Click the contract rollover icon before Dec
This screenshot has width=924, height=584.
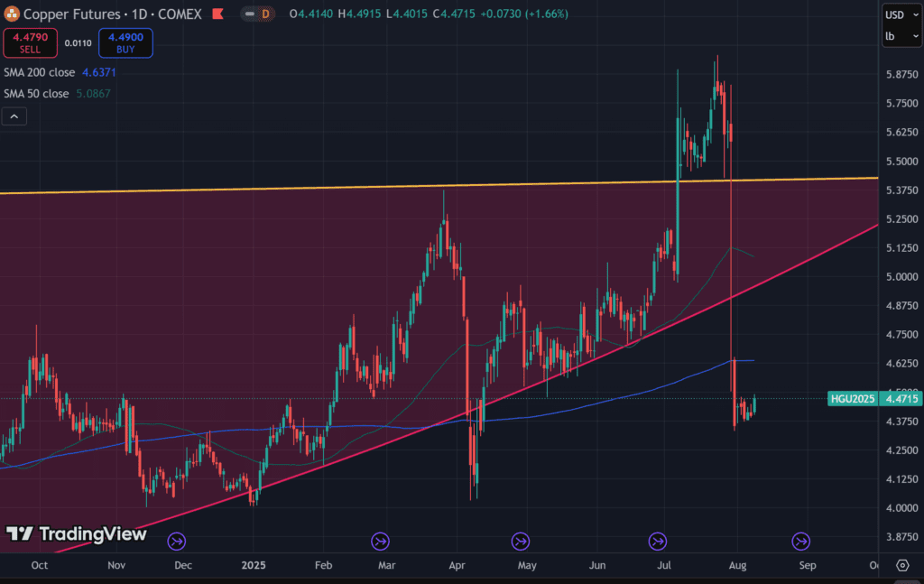click(x=177, y=542)
